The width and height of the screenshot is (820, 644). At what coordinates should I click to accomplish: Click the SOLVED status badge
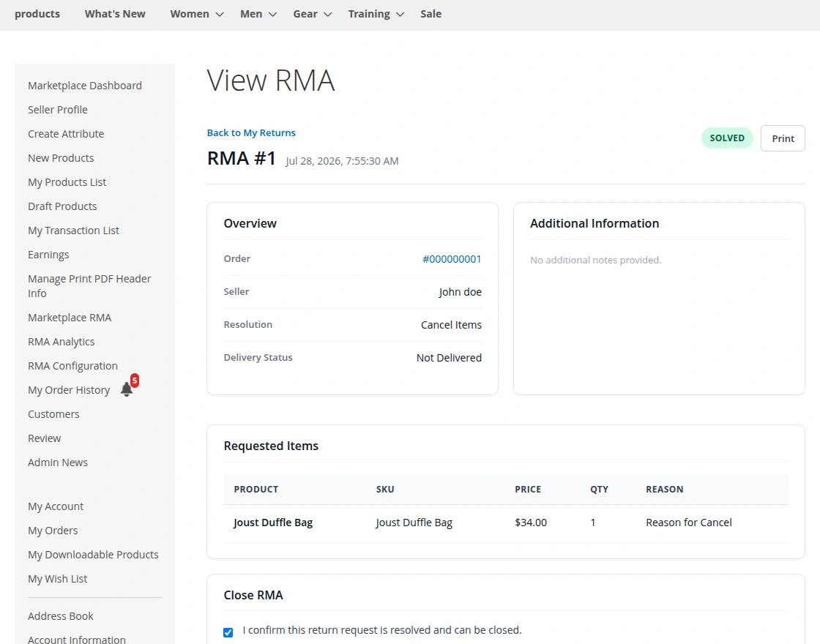pyautogui.click(x=727, y=138)
